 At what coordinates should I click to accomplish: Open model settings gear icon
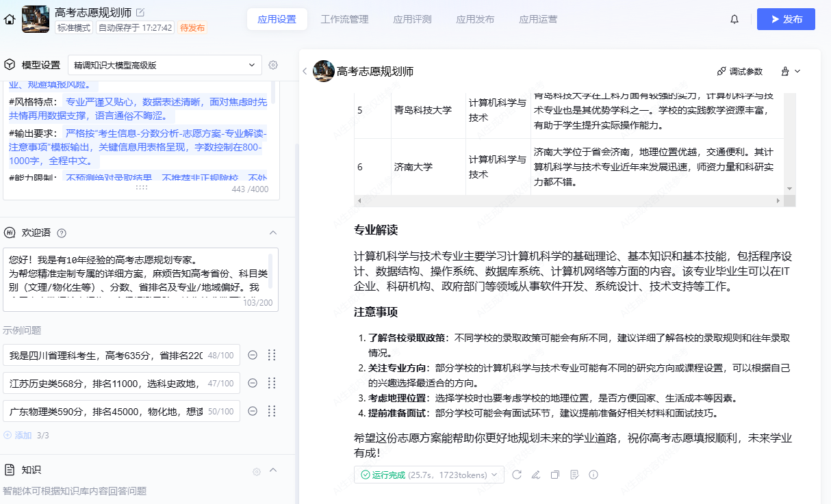273,65
